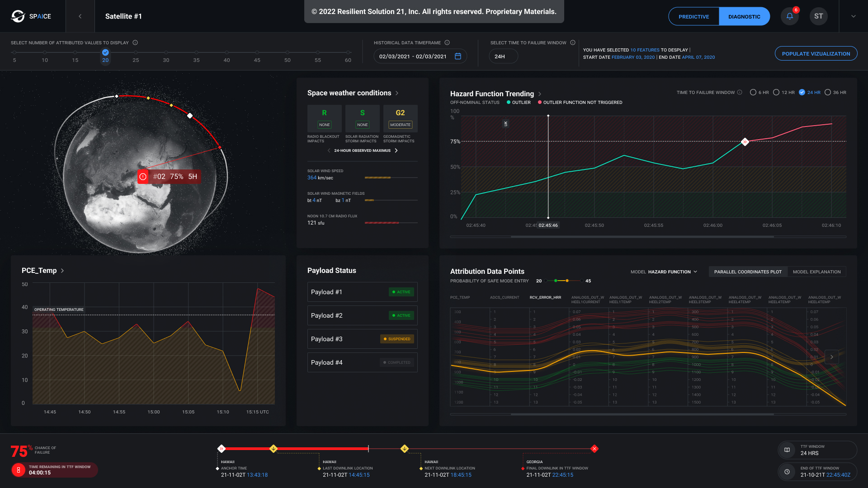Click the S solar radiation tile

362,118
